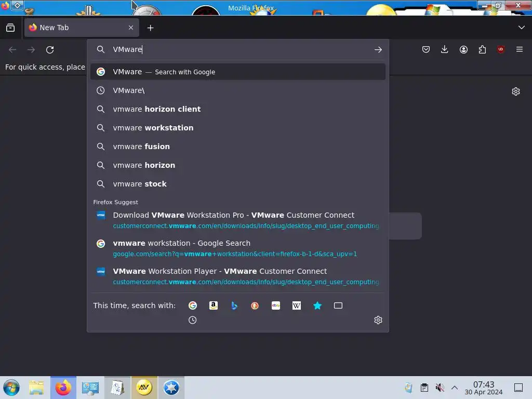Open the yellow AV taskbar application
This screenshot has height=399, width=532.
tap(144, 388)
